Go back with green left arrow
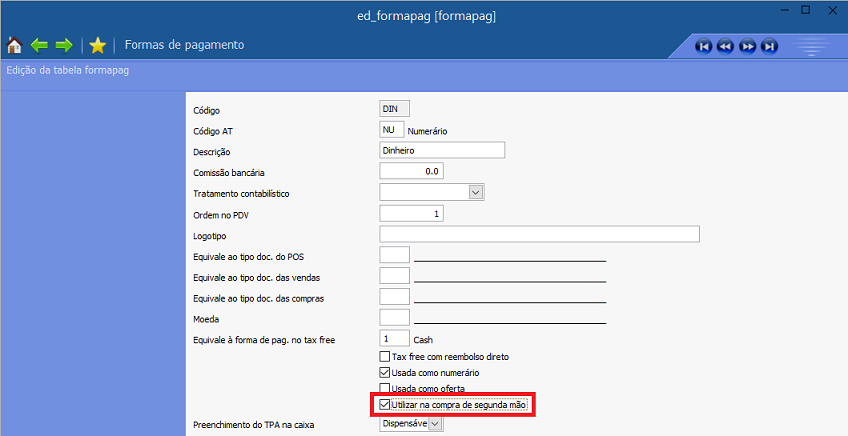Image resolution: width=848 pixels, height=436 pixels. click(x=39, y=45)
